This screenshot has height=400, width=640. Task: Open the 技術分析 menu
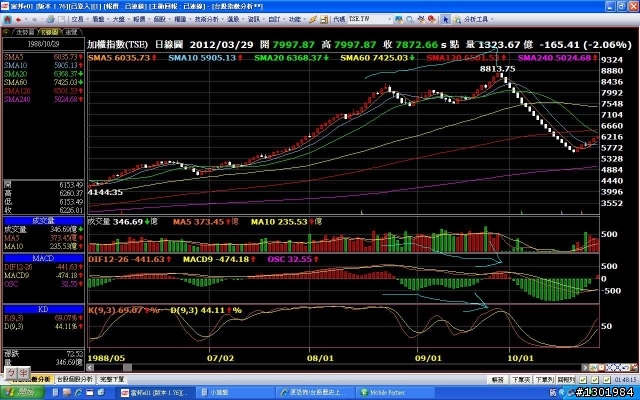206,19
